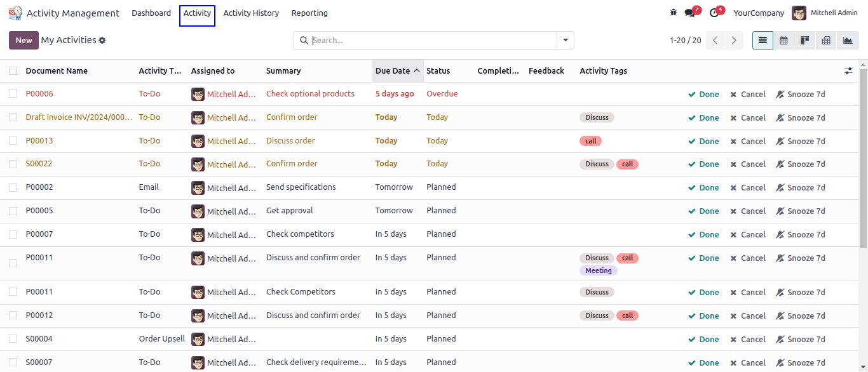Switch to kanban view
Viewport: 868px width, 372px height.
coord(804,40)
